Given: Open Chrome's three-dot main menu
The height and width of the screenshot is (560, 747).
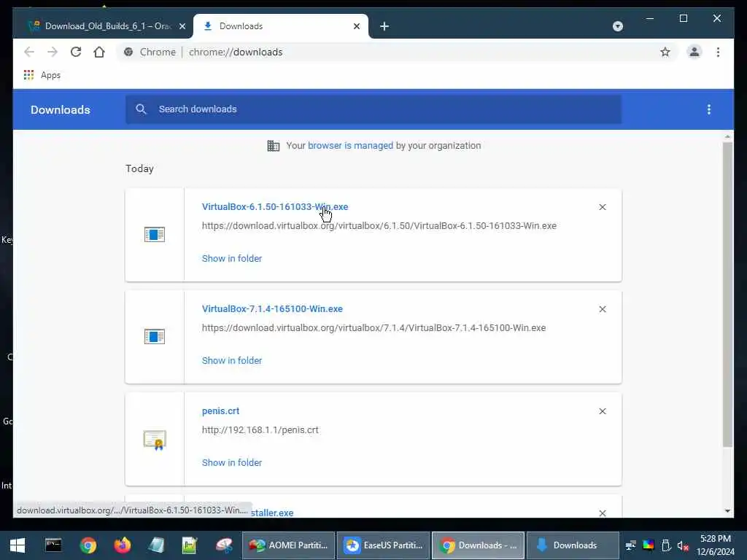Looking at the screenshot, I should (718, 52).
